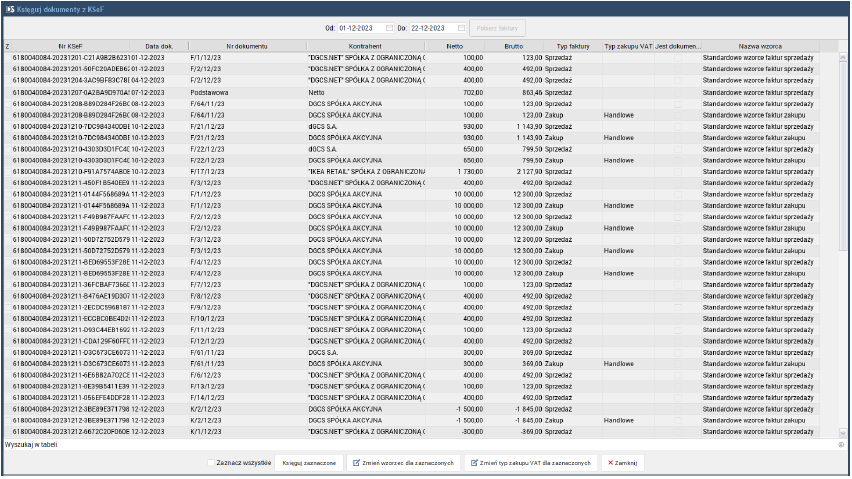Sort the table by the "Brutto" column header
Screen dimensions: 852x479
pyautogui.click(x=513, y=46)
